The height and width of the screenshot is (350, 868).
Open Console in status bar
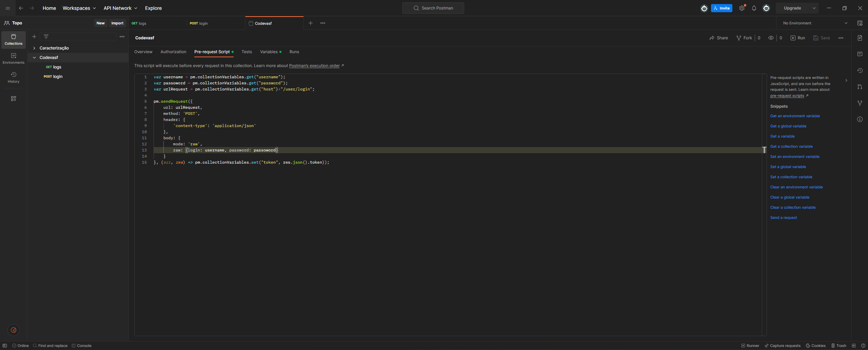81,346
